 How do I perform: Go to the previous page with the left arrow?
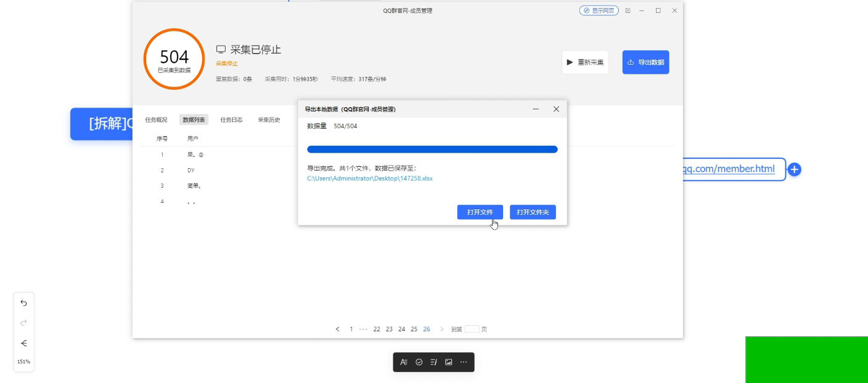pyautogui.click(x=337, y=329)
